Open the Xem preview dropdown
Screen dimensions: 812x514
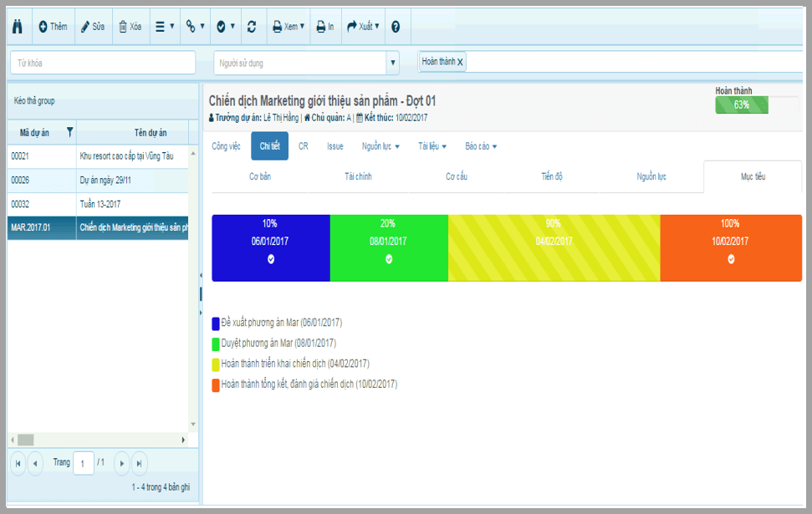coord(289,27)
